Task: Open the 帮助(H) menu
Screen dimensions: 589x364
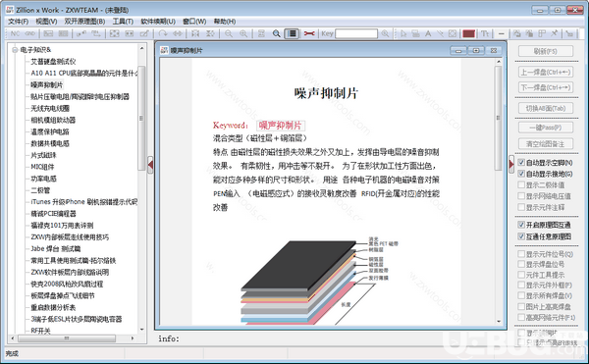Action: tap(225, 22)
